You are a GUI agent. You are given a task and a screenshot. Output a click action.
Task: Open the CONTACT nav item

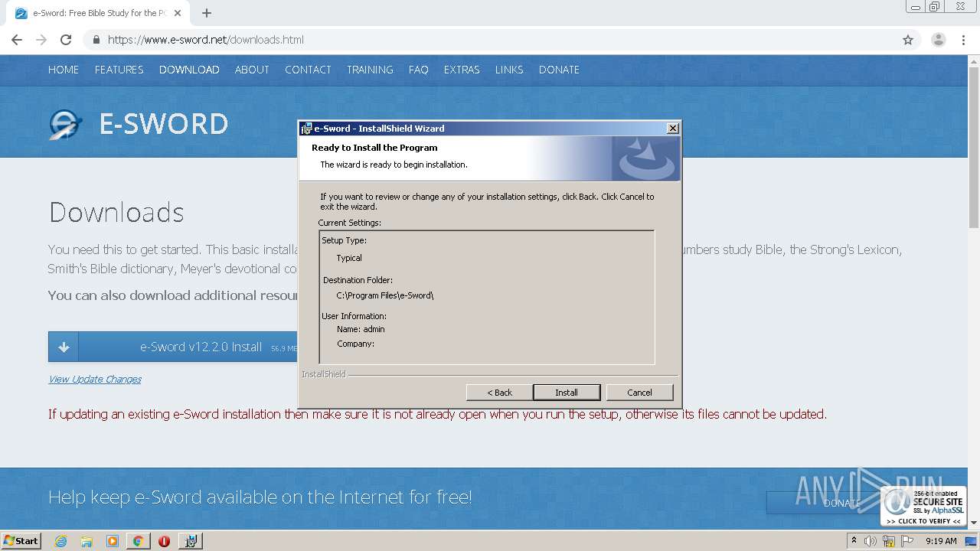coord(308,70)
